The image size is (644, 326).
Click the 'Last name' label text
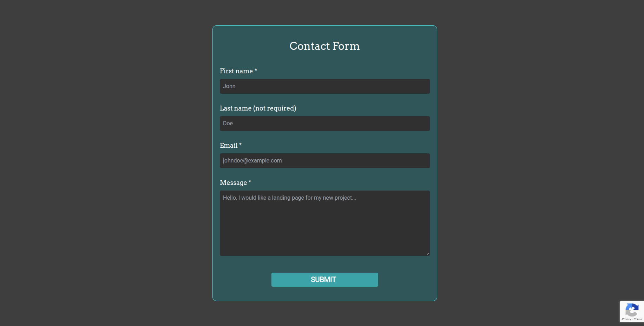[x=236, y=108]
